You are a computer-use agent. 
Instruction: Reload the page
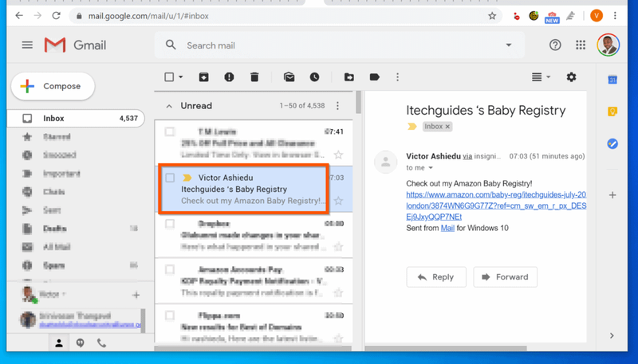point(56,15)
